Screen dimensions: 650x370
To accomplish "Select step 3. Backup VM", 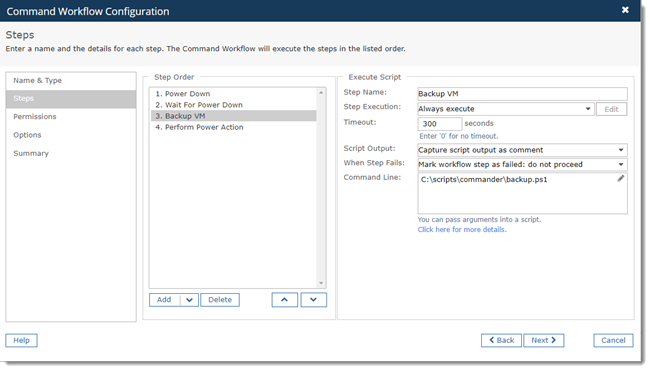I will [234, 116].
